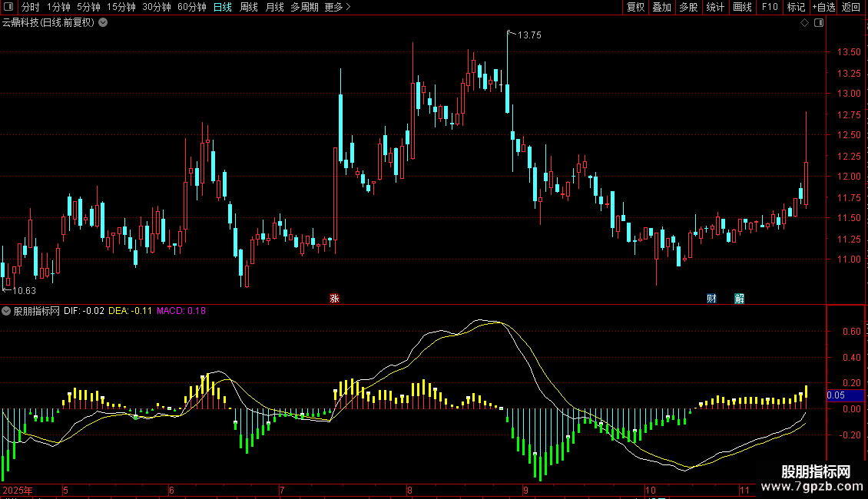Image resolution: width=868 pixels, height=499 pixels.
Task: Toggle the right side panel icon
Action: point(819,23)
